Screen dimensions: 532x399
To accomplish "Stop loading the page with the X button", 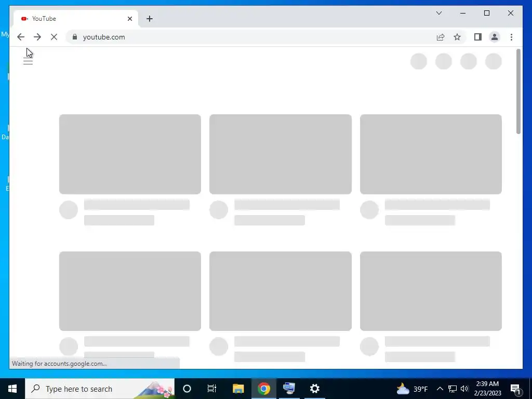I will [x=54, y=37].
